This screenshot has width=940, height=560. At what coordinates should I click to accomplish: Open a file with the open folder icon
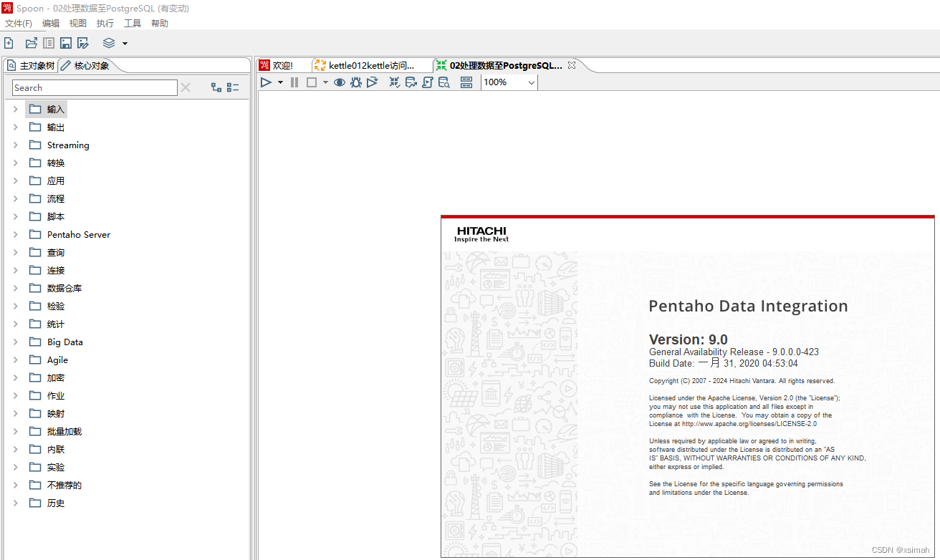click(x=31, y=43)
